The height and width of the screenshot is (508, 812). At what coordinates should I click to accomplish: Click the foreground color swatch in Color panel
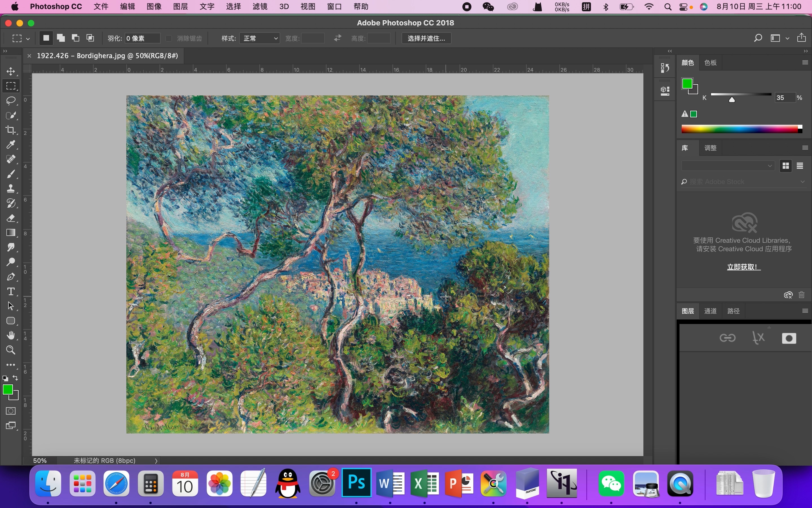coord(687,84)
